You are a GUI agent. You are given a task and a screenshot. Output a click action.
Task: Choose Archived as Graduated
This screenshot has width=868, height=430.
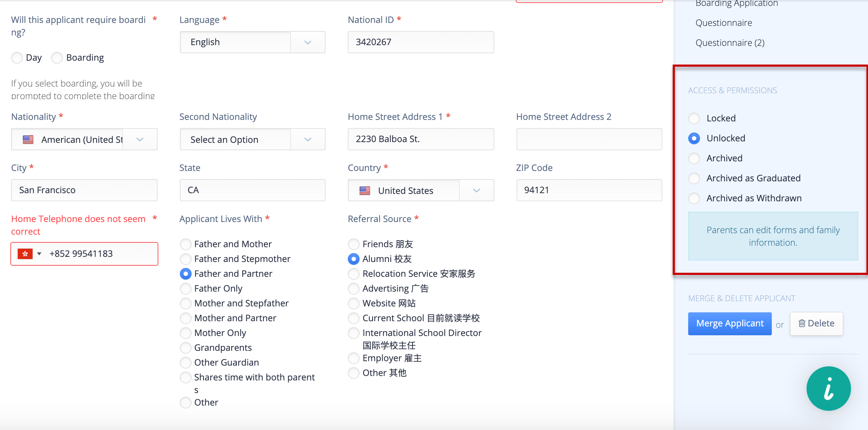coord(694,178)
